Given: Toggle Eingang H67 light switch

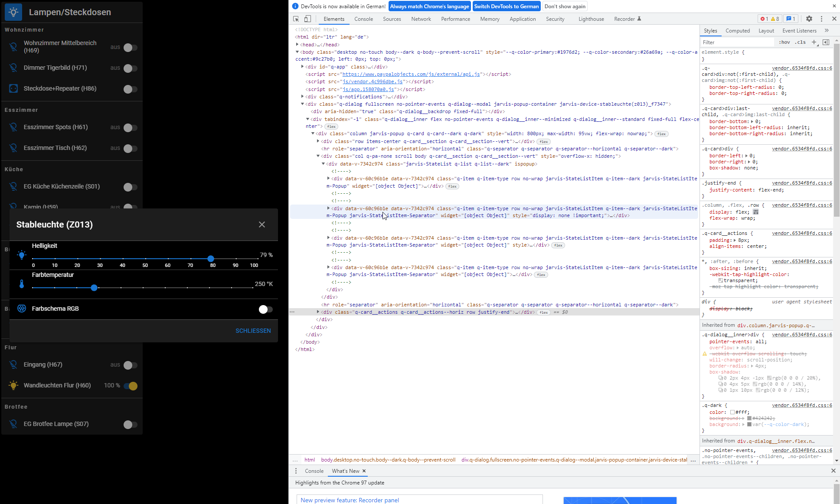Looking at the screenshot, I should 128,364.
